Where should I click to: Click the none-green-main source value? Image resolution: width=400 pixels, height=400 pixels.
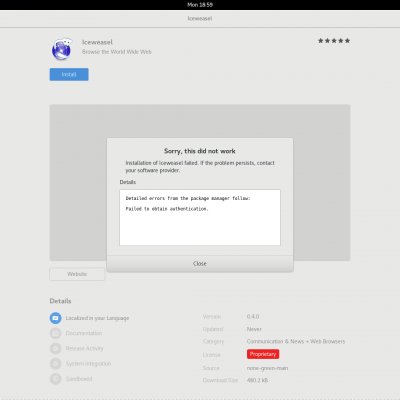267,368
